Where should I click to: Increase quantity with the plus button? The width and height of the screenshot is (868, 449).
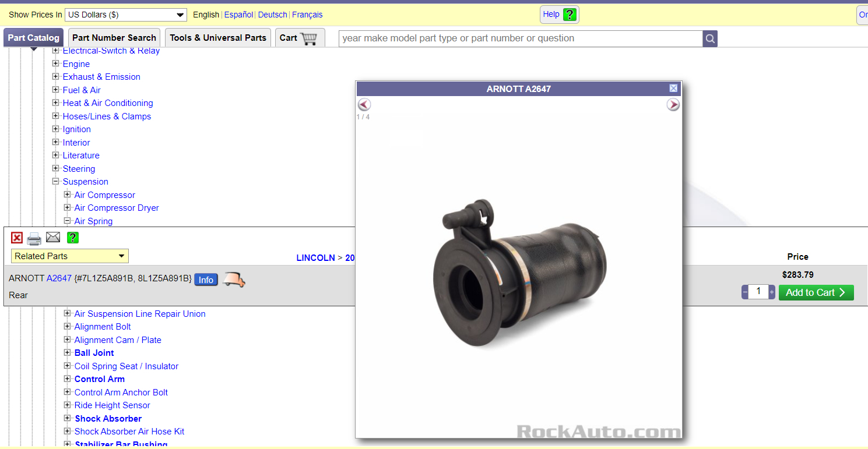[x=772, y=292]
